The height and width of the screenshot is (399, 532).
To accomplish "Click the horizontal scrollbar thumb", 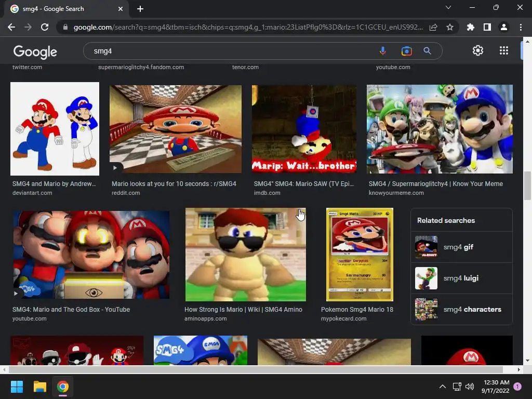I will click(x=256, y=369).
